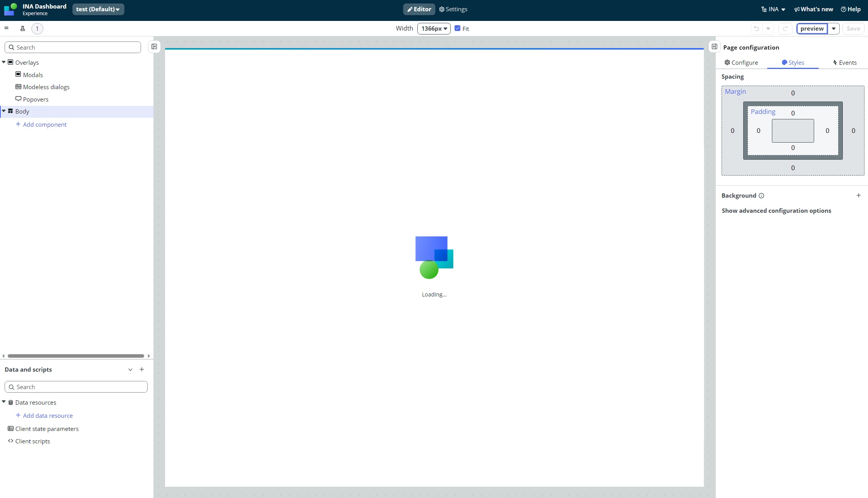
Task: Collapse the Body tree node
Action: click(3, 111)
